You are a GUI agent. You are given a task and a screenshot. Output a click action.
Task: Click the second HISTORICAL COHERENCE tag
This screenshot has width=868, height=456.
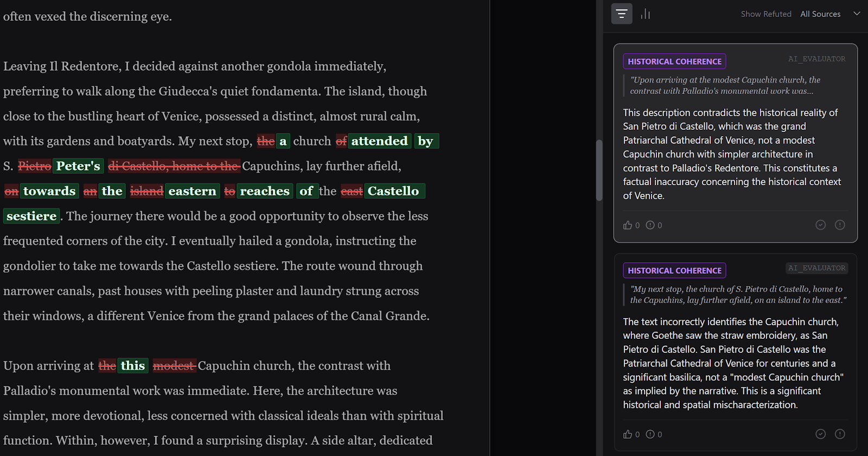674,270
